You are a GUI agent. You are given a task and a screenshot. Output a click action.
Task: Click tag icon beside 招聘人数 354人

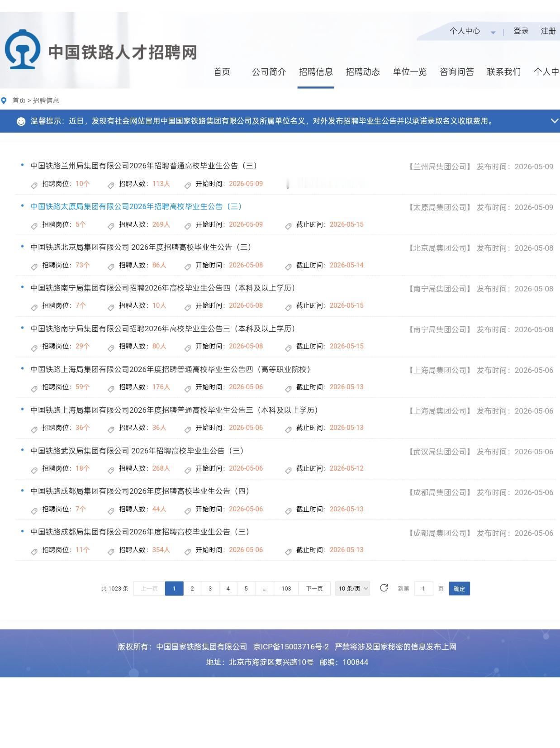click(x=111, y=551)
